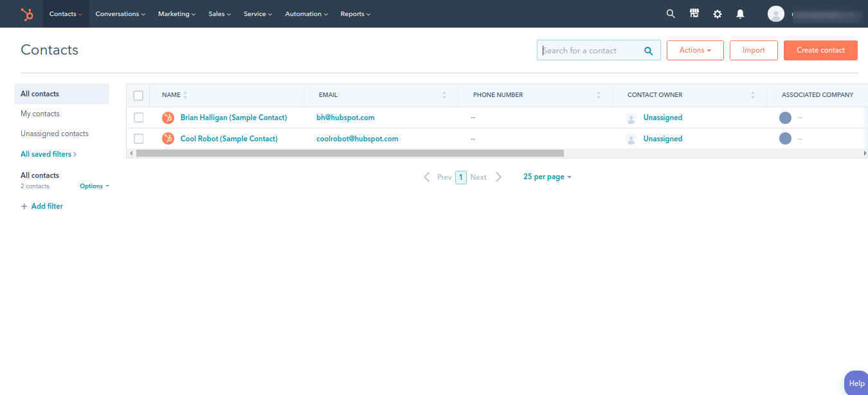Viewport: 868px width, 395px height.
Task: Click Brian Halligan's contact avatar icon
Action: click(168, 118)
